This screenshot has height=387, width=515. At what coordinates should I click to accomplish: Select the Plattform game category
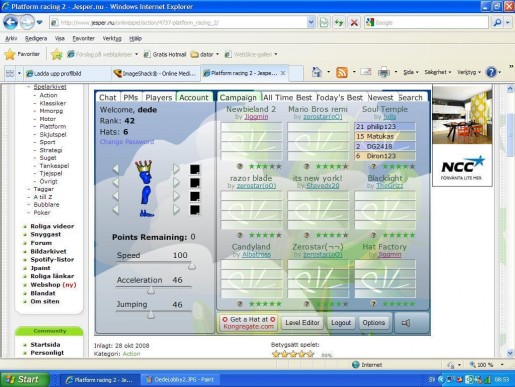53,126
